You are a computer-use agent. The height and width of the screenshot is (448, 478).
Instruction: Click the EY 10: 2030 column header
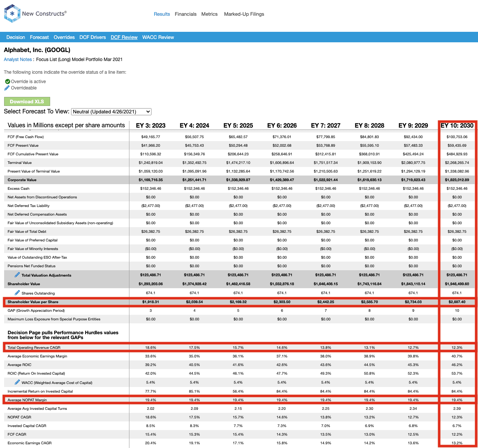point(457,125)
